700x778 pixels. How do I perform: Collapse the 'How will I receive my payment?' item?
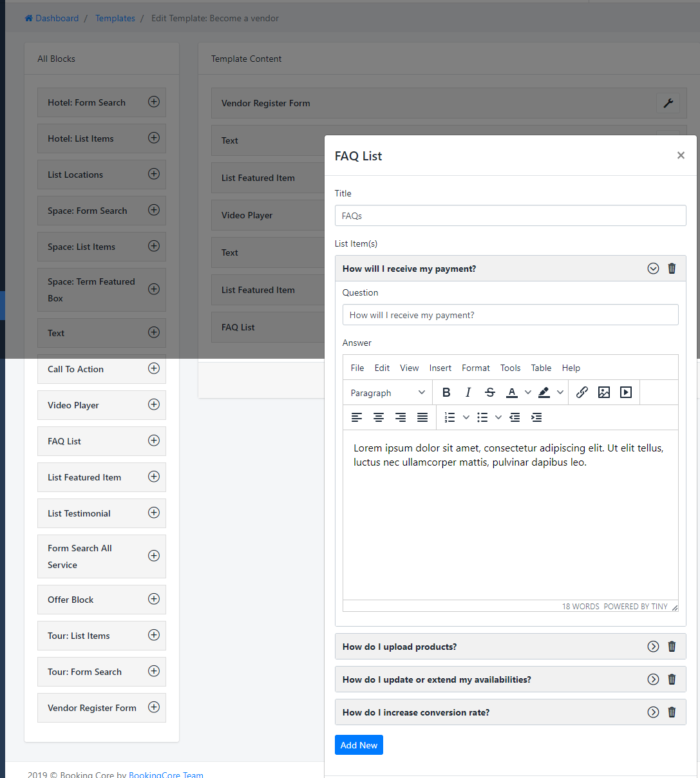pyautogui.click(x=653, y=269)
